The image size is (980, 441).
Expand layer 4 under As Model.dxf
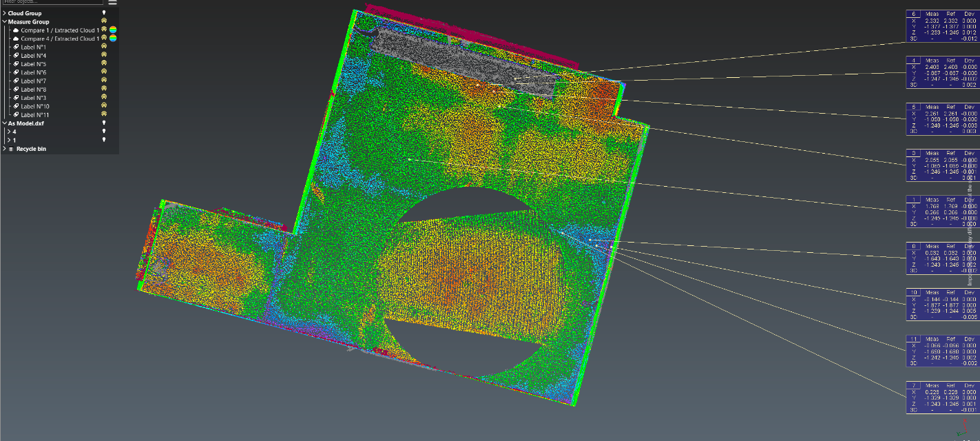pos(8,132)
